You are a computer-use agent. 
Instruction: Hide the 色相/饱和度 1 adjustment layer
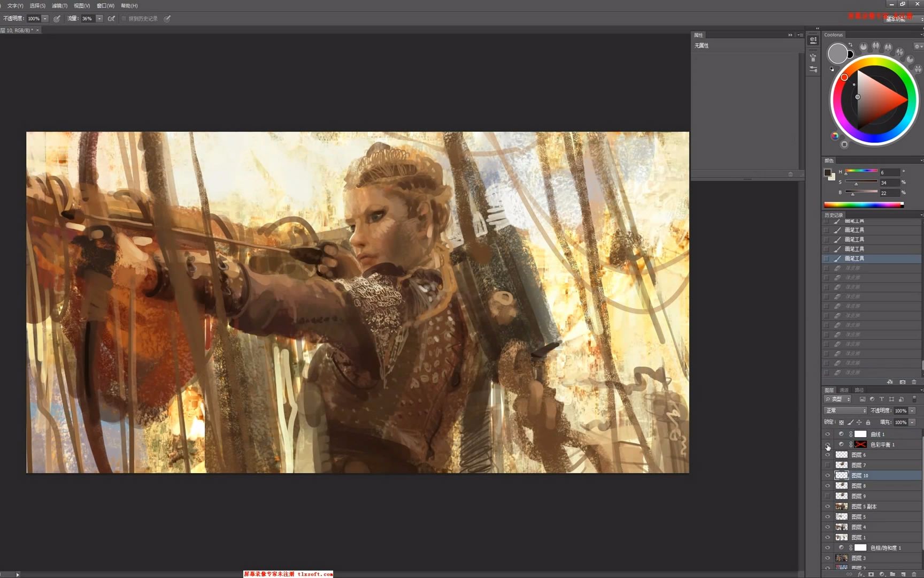click(827, 547)
